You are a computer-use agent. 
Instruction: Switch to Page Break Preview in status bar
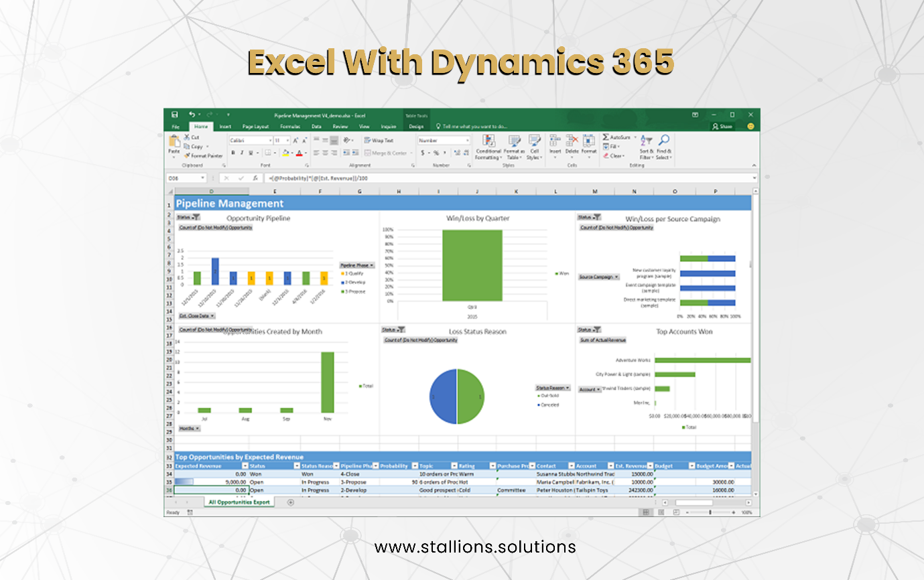pyautogui.click(x=676, y=512)
